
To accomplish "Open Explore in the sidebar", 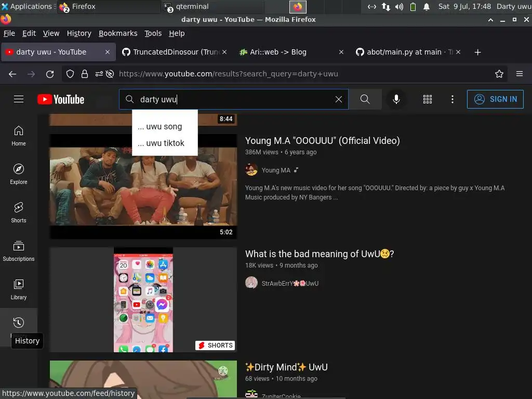I will click(19, 174).
